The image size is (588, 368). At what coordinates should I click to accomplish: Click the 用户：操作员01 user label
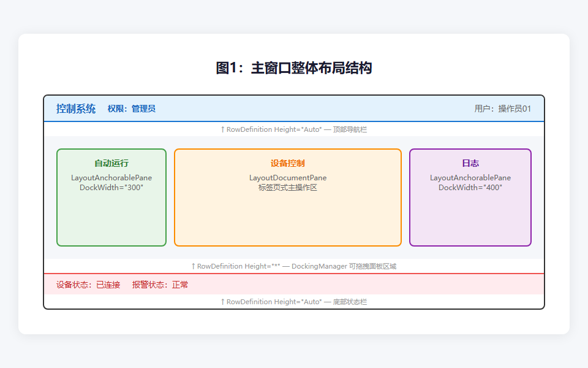(x=502, y=109)
